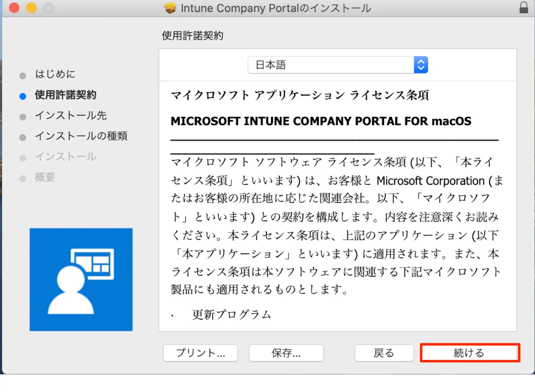Click the blue bullet beside 使用許諾契約
Viewport: 535px width, 392px height.
tap(23, 96)
